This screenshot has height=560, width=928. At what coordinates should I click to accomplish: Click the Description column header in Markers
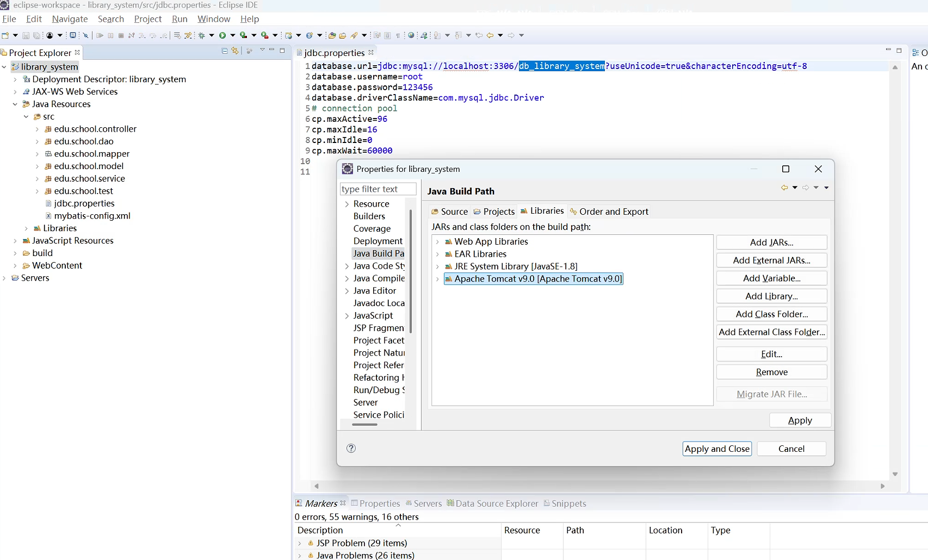pos(398,530)
